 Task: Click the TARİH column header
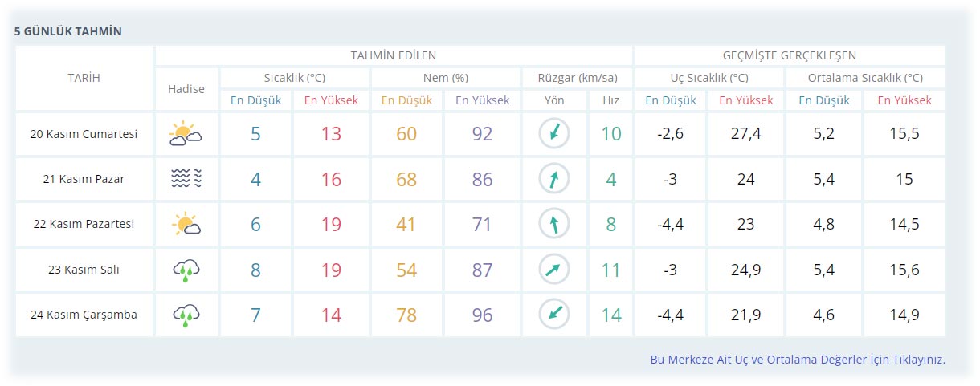click(x=84, y=78)
